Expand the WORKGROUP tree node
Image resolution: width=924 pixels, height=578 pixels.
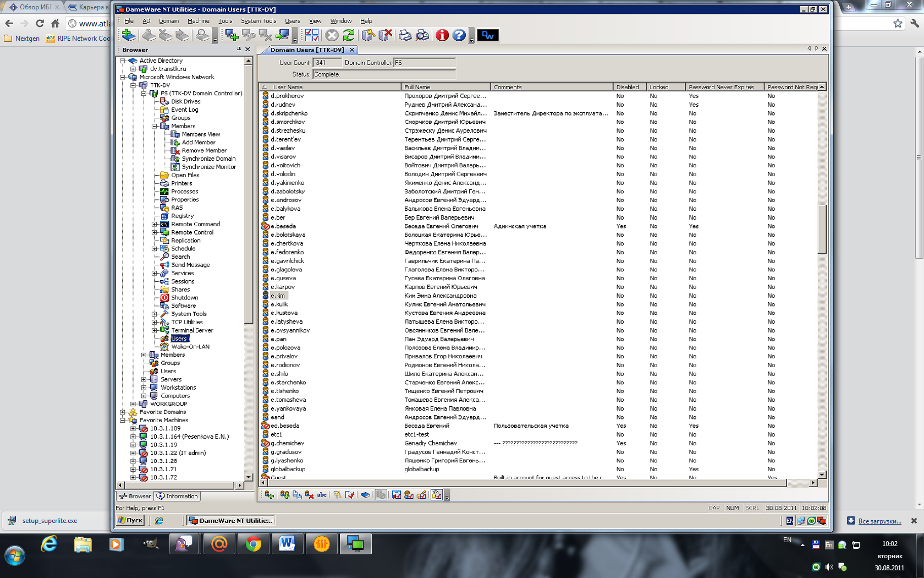[x=133, y=403]
